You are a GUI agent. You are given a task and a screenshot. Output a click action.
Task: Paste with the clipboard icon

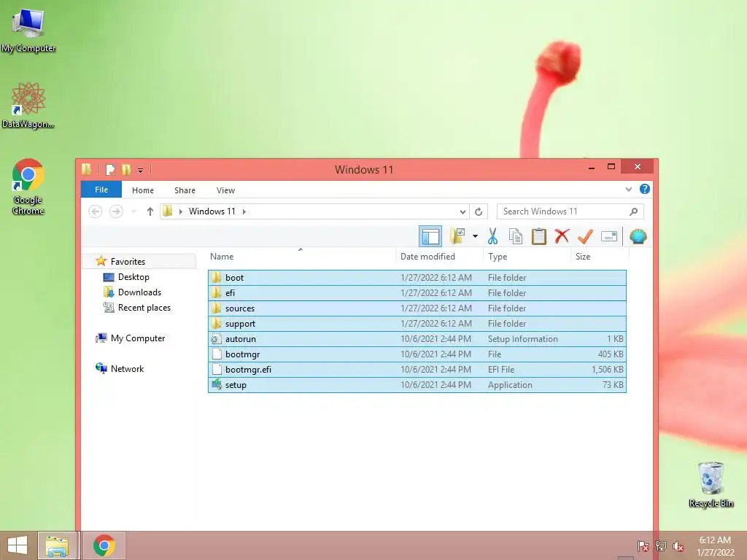coord(539,236)
